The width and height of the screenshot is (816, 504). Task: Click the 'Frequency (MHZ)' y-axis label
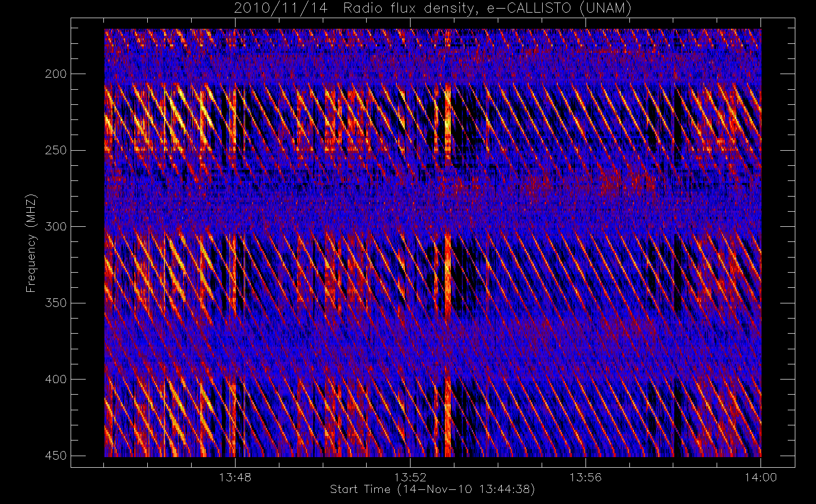click(31, 243)
